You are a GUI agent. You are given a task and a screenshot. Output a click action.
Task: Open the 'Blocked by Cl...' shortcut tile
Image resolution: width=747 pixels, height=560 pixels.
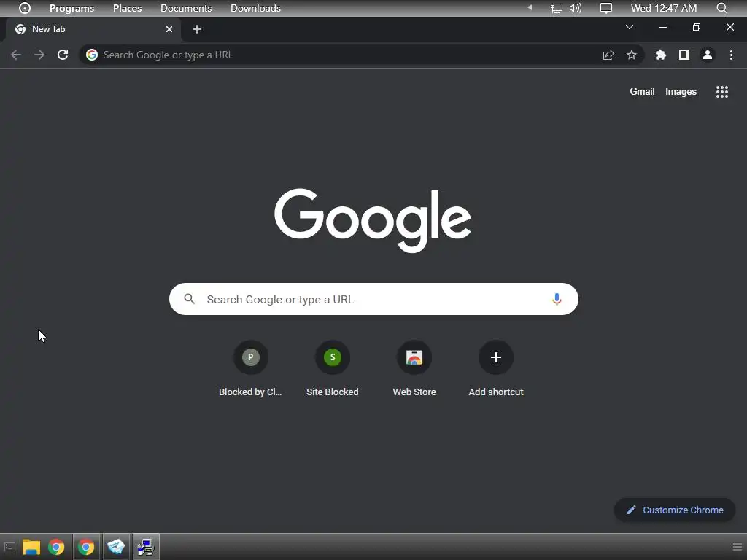click(x=251, y=369)
